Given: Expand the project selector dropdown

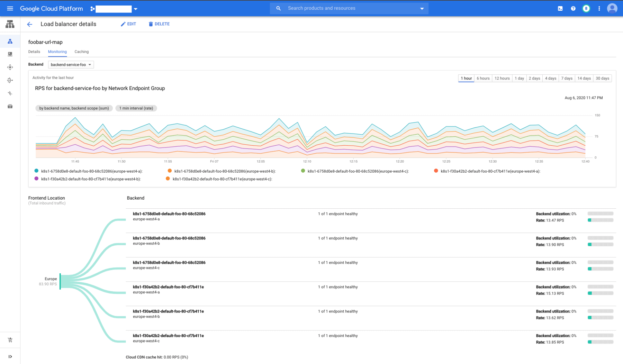Looking at the screenshot, I should click(x=135, y=8).
